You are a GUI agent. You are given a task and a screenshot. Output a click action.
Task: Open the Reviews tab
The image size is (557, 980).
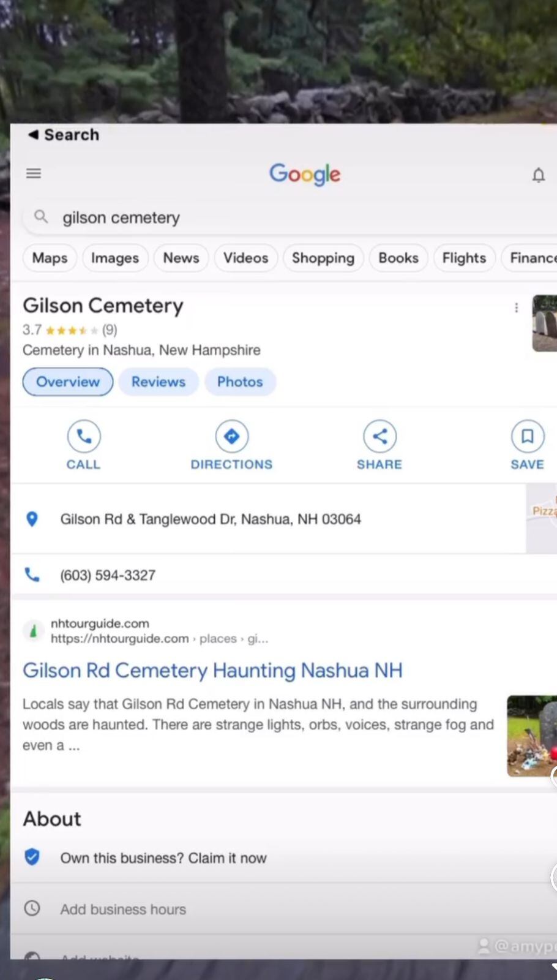(x=158, y=382)
